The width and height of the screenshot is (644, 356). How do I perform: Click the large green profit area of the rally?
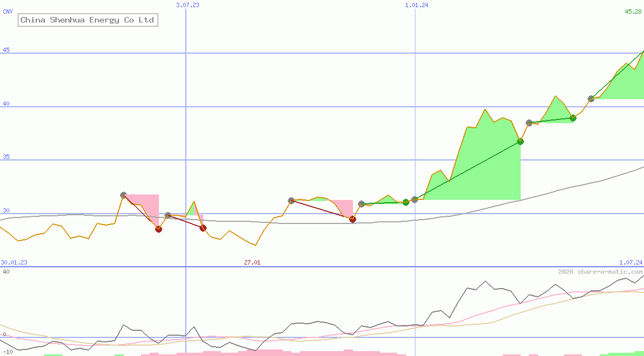click(482, 164)
